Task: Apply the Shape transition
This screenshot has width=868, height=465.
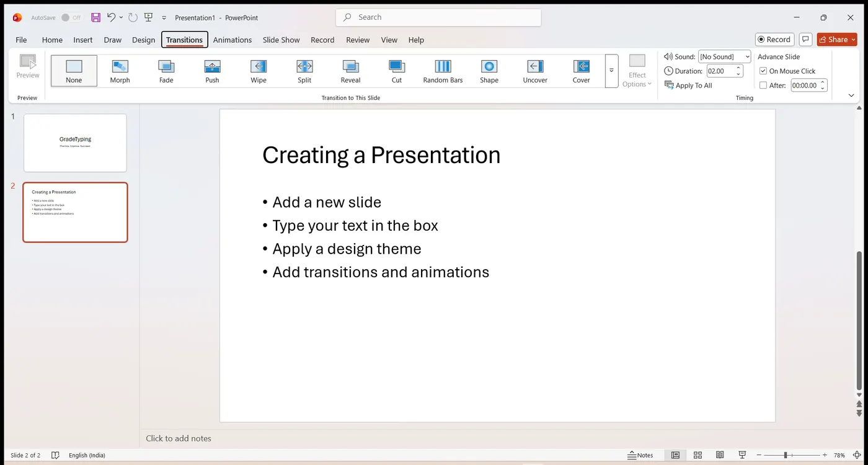Action: pos(489,71)
